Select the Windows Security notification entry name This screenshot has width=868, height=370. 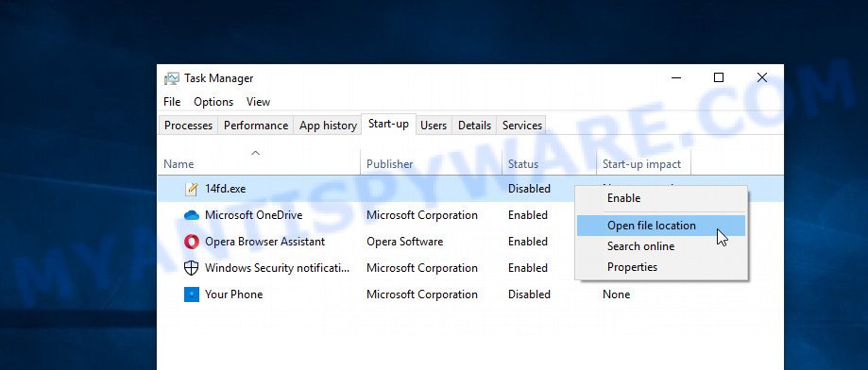pos(278,268)
